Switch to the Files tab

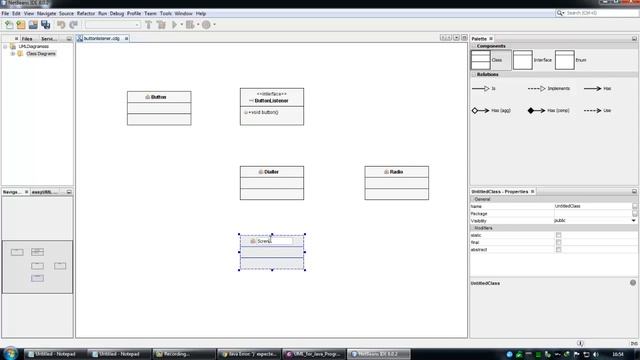point(27,39)
